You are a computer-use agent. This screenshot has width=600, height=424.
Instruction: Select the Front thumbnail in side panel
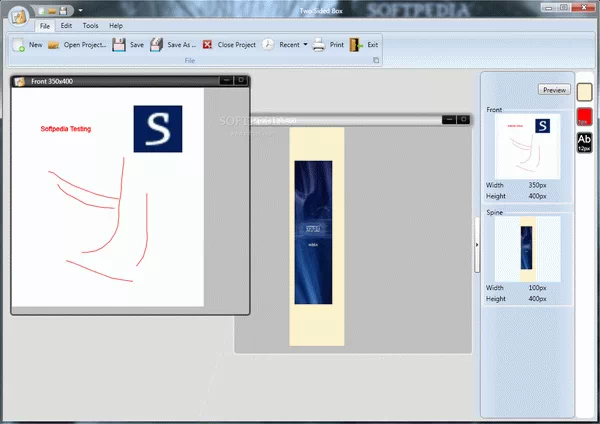click(x=527, y=147)
